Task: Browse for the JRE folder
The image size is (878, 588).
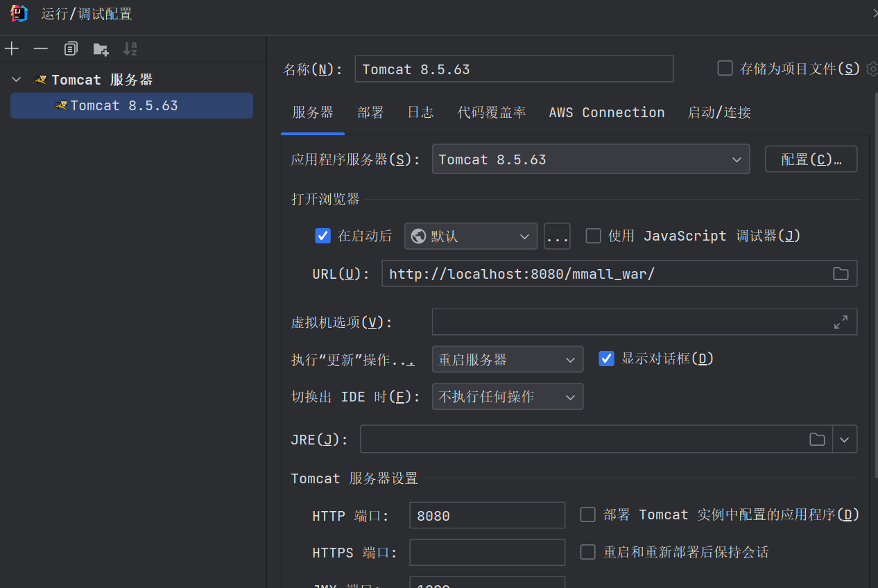Action: 817,439
